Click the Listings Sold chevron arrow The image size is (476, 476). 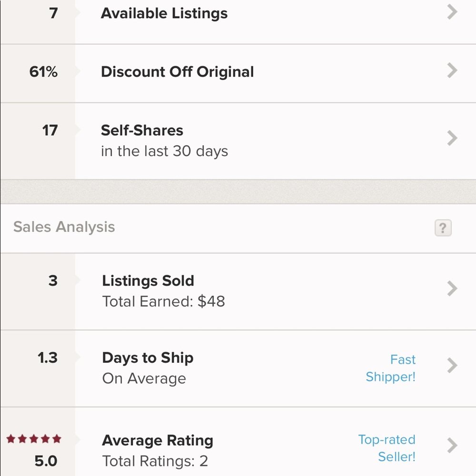click(x=452, y=288)
